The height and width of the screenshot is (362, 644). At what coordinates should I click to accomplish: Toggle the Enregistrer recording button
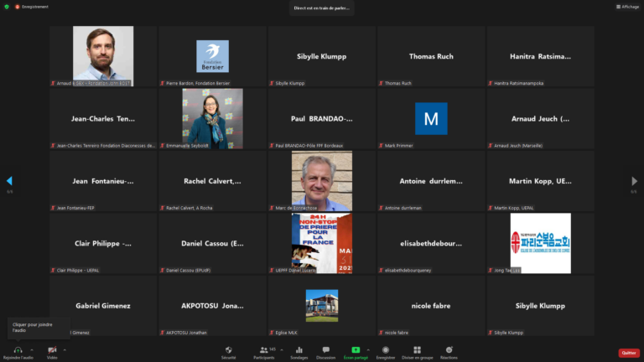(x=386, y=349)
